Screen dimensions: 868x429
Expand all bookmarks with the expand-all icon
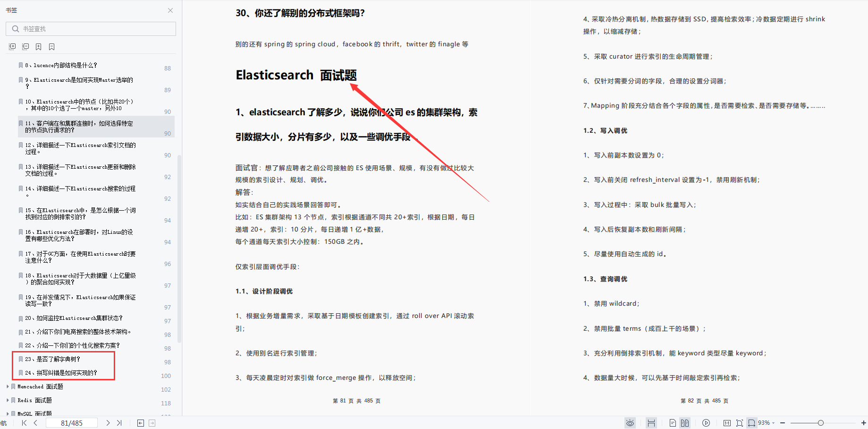[x=12, y=46]
